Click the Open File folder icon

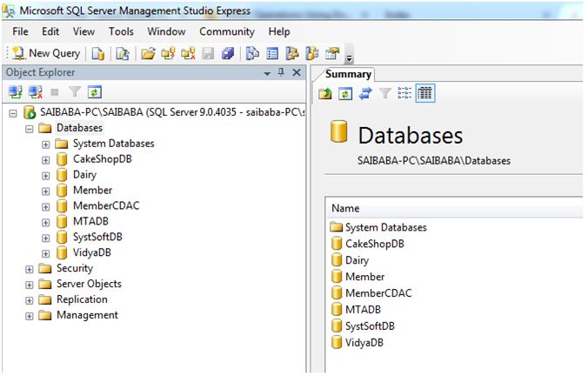click(x=148, y=54)
